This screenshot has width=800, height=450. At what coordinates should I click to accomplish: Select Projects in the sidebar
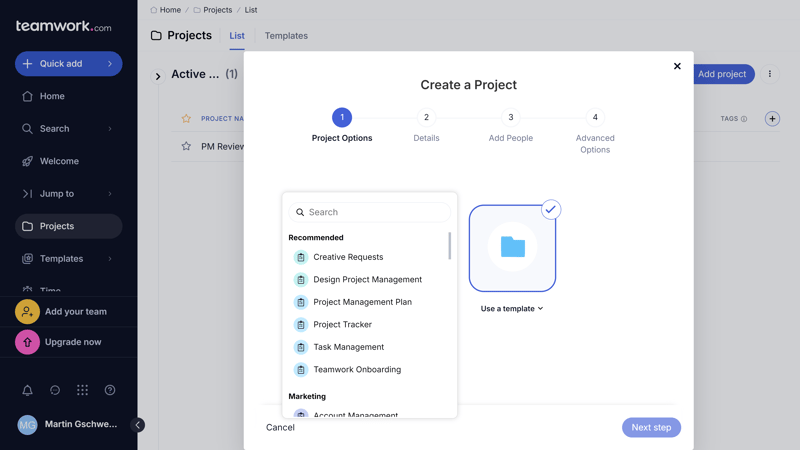pyautogui.click(x=68, y=226)
